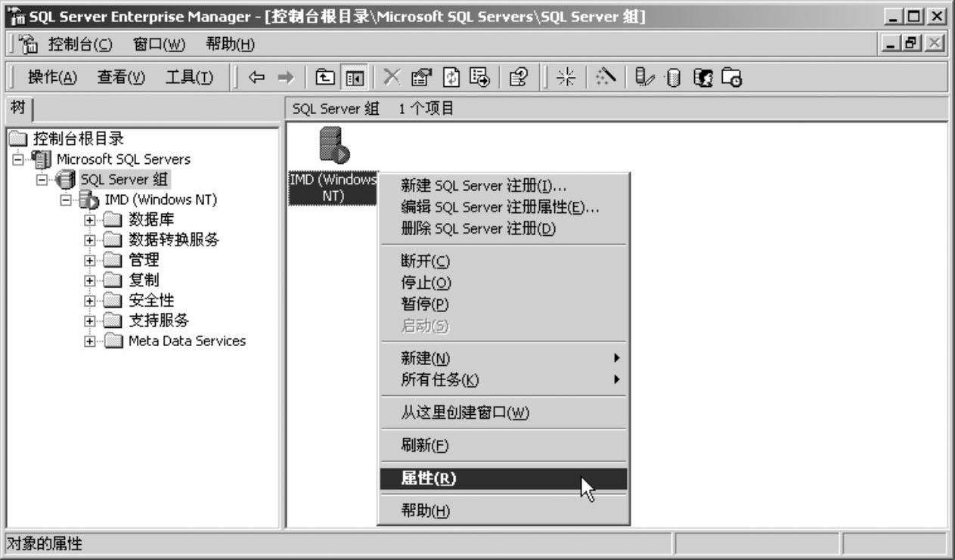Collapse the IMD (Windows NT) tree node

pyautogui.click(x=66, y=200)
